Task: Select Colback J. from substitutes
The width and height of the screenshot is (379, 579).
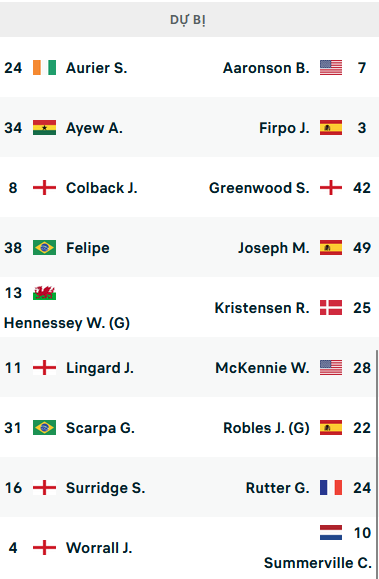Action: coord(102,188)
